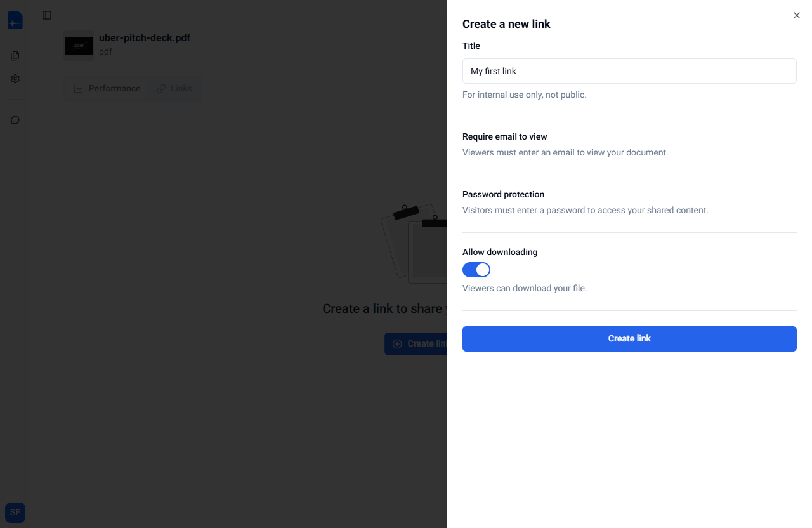The width and height of the screenshot is (812, 528).
Task: Click the uber-pitch-deck PDF thumbnail
Action: click(x=79, y=45)
